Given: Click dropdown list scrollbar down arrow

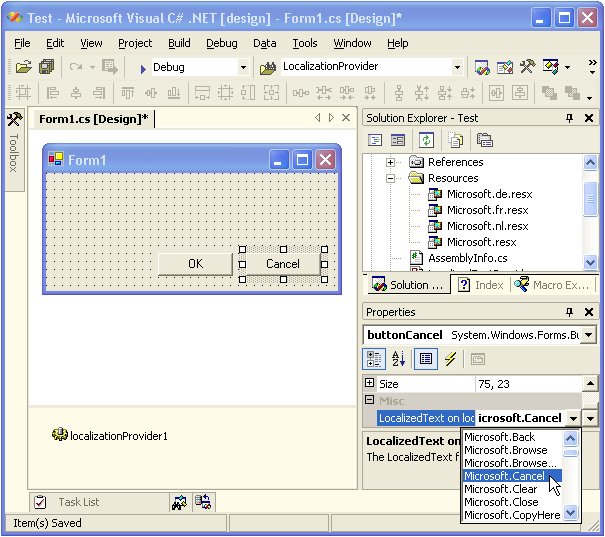Looking at the screenshot, I should coord(570,512).
